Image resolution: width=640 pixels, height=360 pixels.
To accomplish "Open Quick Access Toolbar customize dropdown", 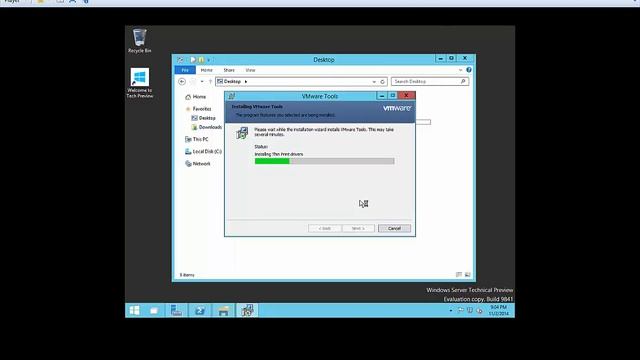I will (208, 60).
